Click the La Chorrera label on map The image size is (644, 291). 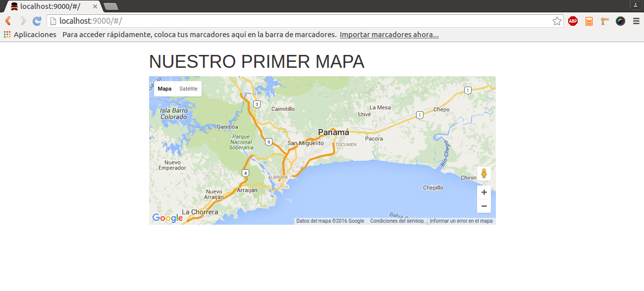pos(200,212)
